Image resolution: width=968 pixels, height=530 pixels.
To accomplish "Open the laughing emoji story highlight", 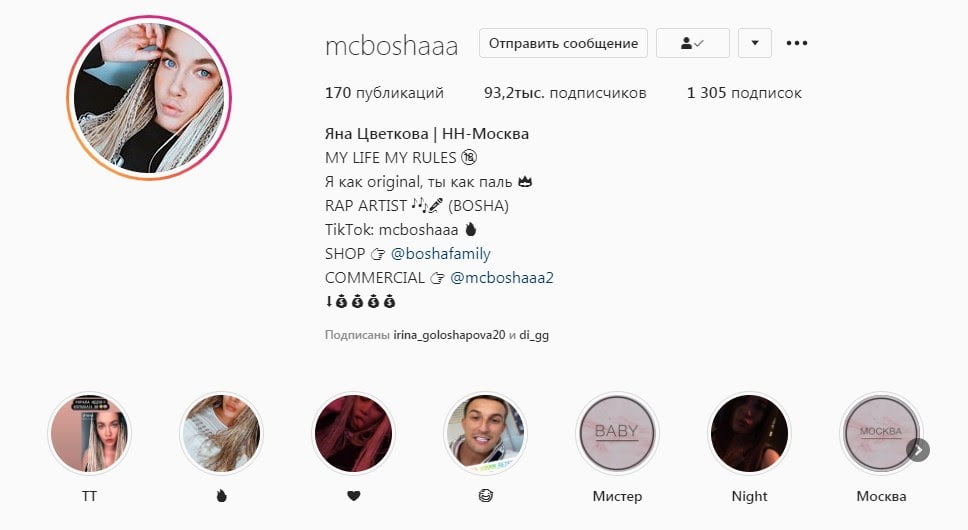I will coord(485,433).
